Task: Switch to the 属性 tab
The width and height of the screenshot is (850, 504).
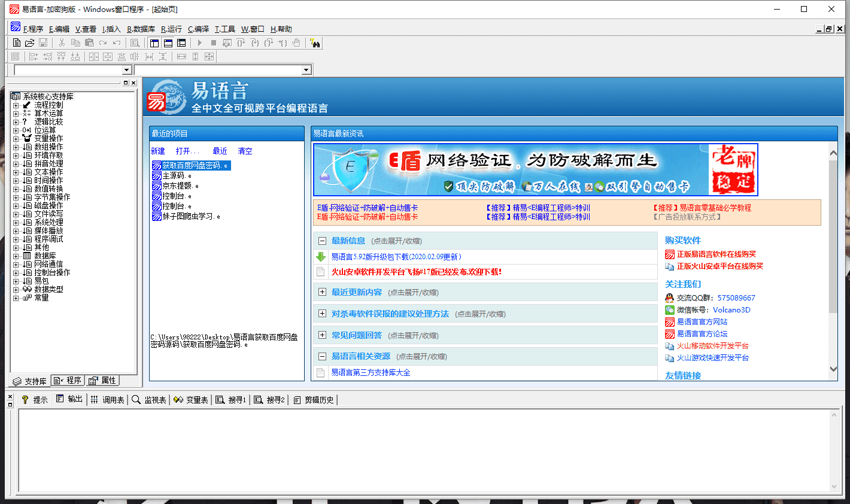Action: coord(102,381)
